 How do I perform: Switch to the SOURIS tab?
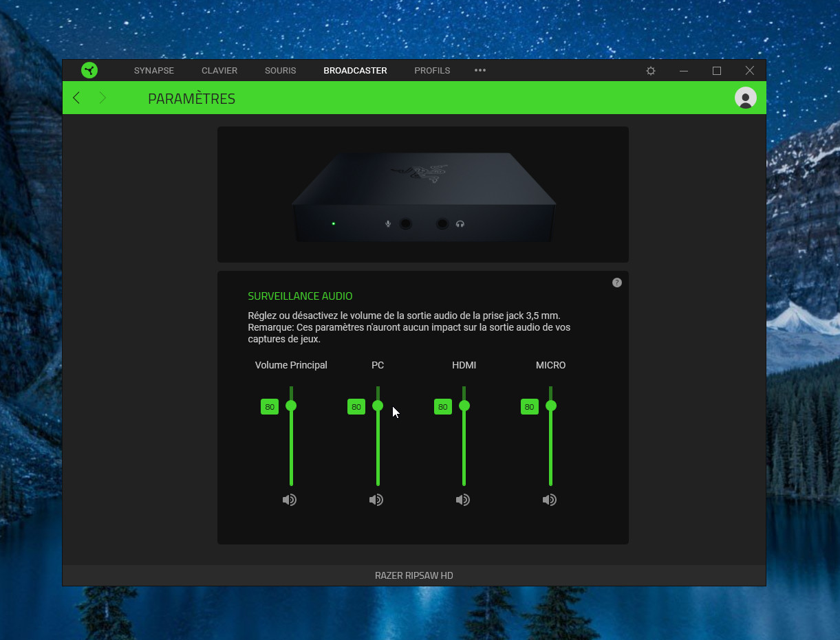[x=281, y=71]
